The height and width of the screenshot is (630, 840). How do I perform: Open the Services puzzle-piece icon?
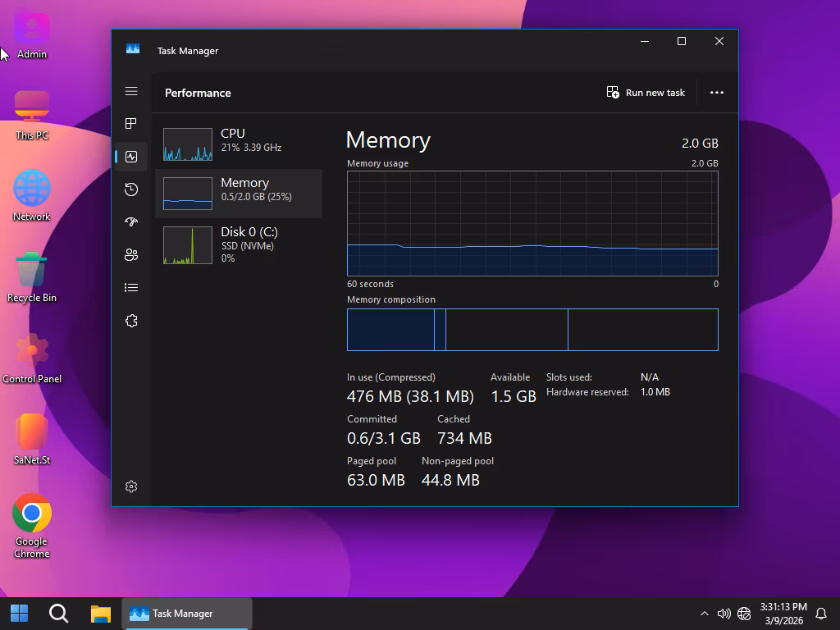(131, 321)
